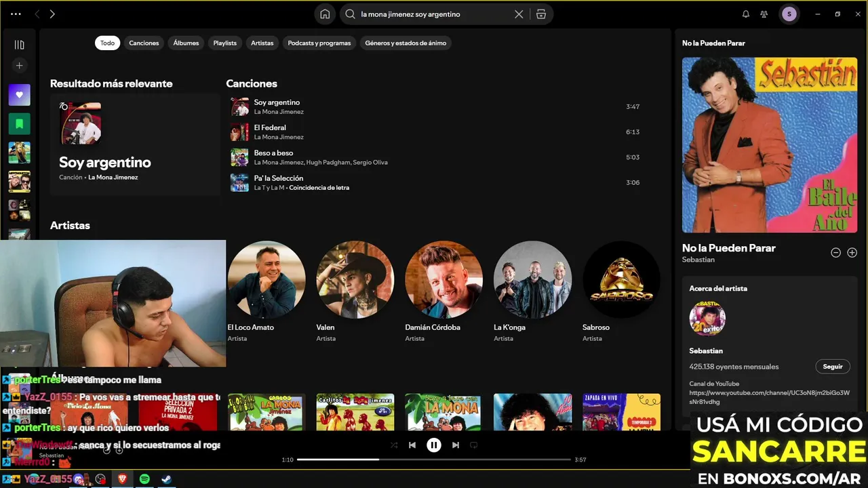Follow Sebastian with the Seguir button

833,367
